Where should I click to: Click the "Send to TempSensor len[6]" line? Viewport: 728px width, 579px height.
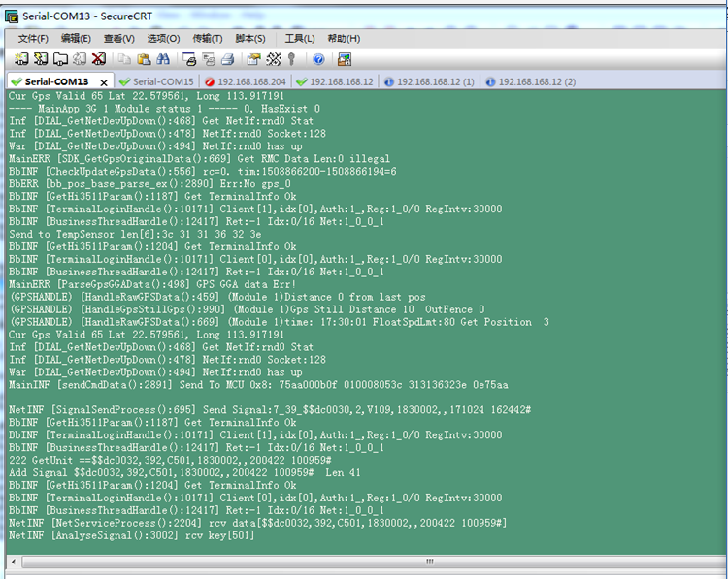[x=135, y=235]
